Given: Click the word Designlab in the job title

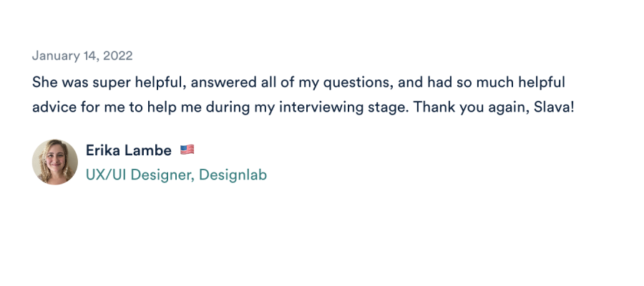Looking at the screenshot, I should 233,174.
